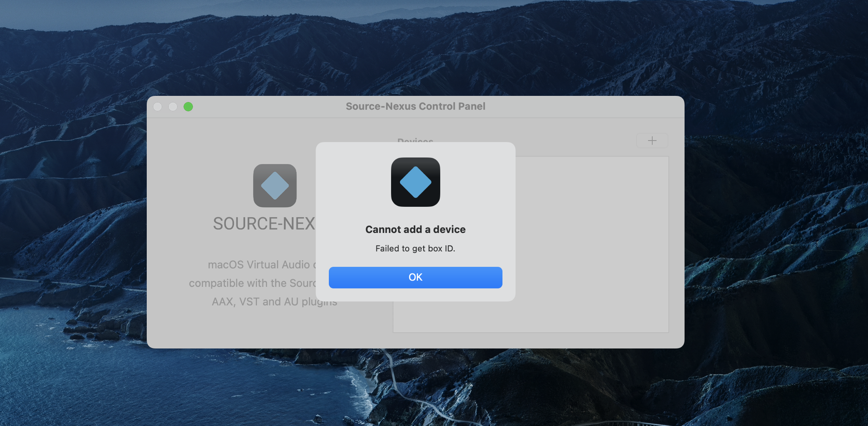Viewport: 868px width, 426px height.
Task: Click the green zoom window button
Action: click(x=188, y=107)
